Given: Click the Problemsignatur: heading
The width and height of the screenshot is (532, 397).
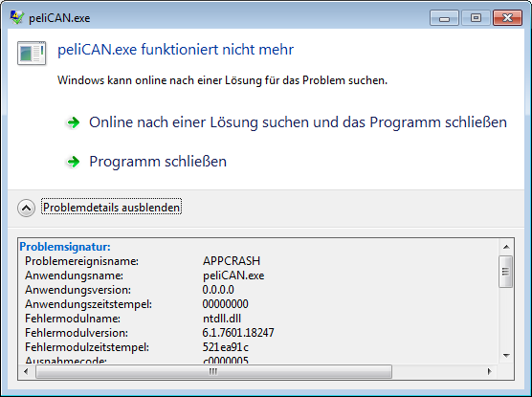Looking at the screenshot, I should click(65, 247).
